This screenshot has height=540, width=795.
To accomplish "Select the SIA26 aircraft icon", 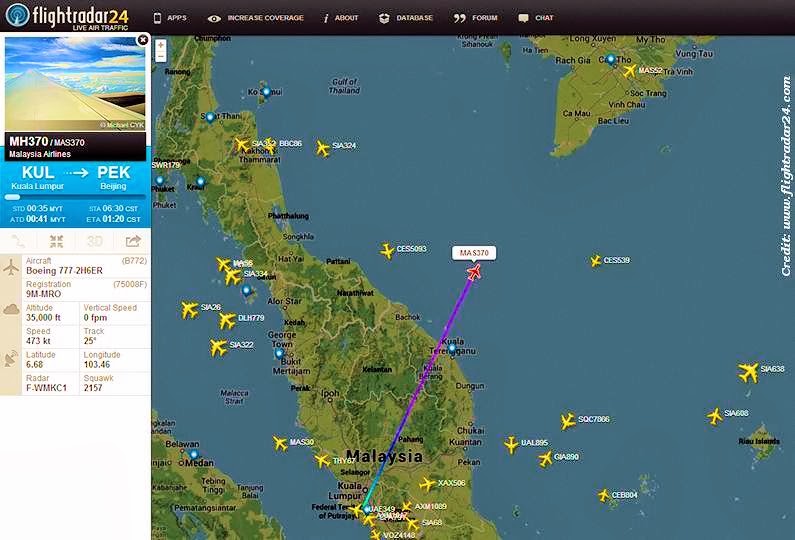I will click(x=190, y=309).
